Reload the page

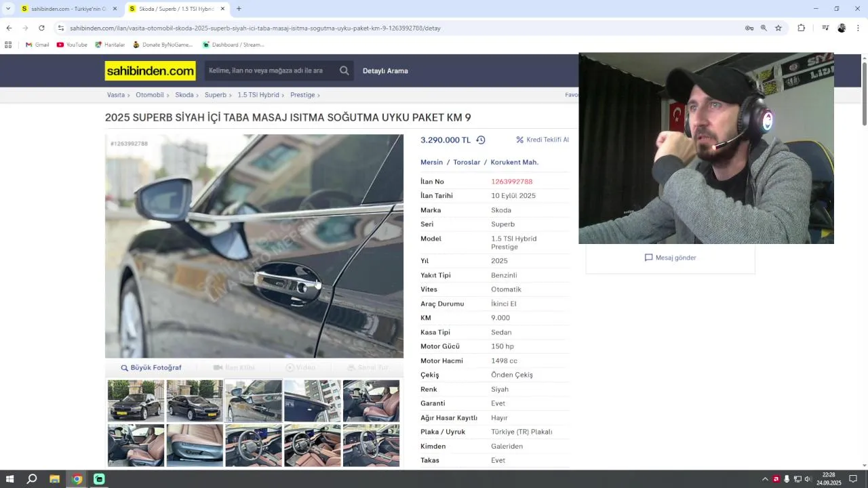pos(41,28)
